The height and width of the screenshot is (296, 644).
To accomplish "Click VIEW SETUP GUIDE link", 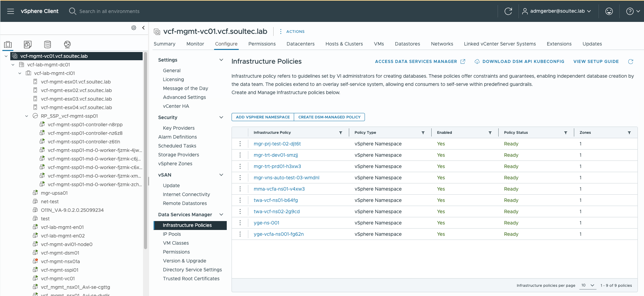I will 596,62.
